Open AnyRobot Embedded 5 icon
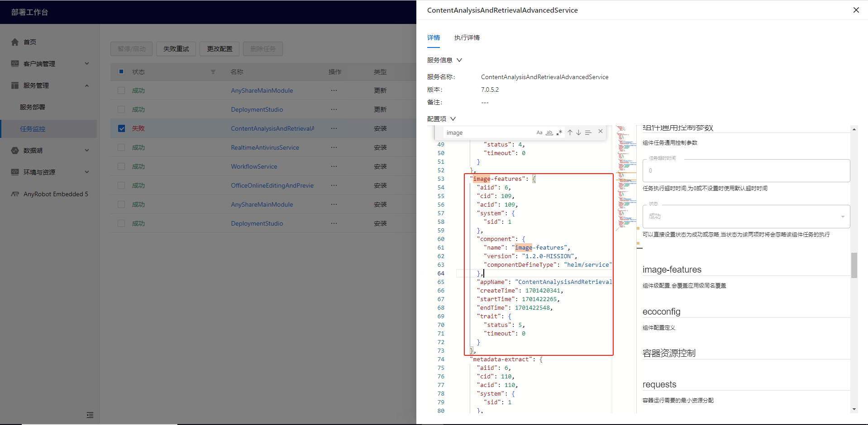This screenshot has width=868, height=425. coord(15,194)
